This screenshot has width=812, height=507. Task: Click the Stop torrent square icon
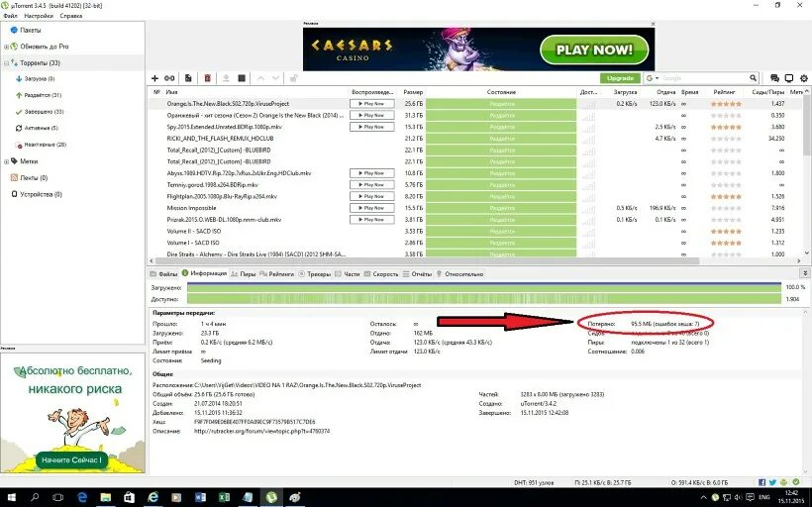coord(242,78)
